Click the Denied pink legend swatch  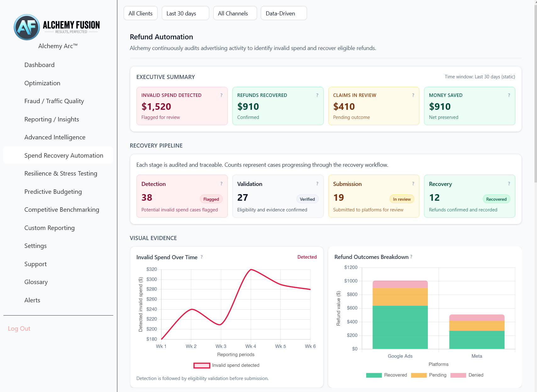[458, 375]
